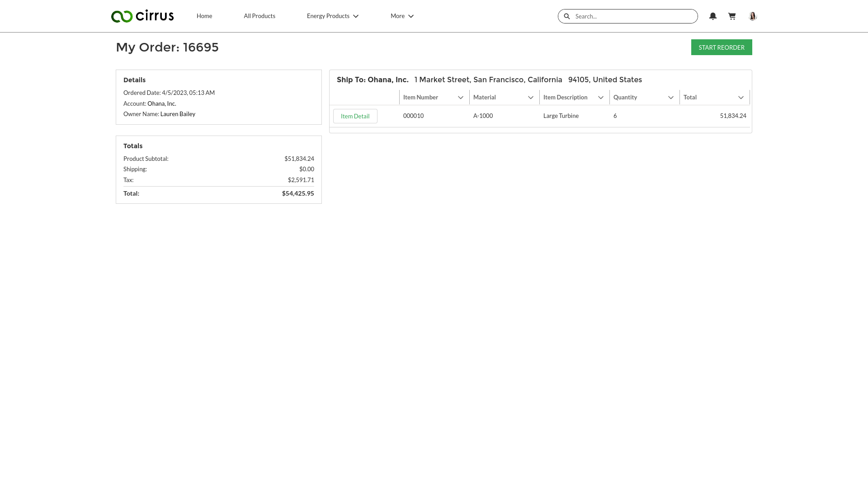
Task: Expand the More menu
Action: coord(402,16)
